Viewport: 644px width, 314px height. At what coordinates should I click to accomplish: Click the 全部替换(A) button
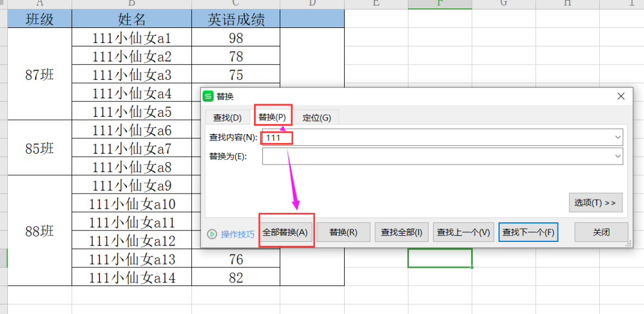coord(286,232)
